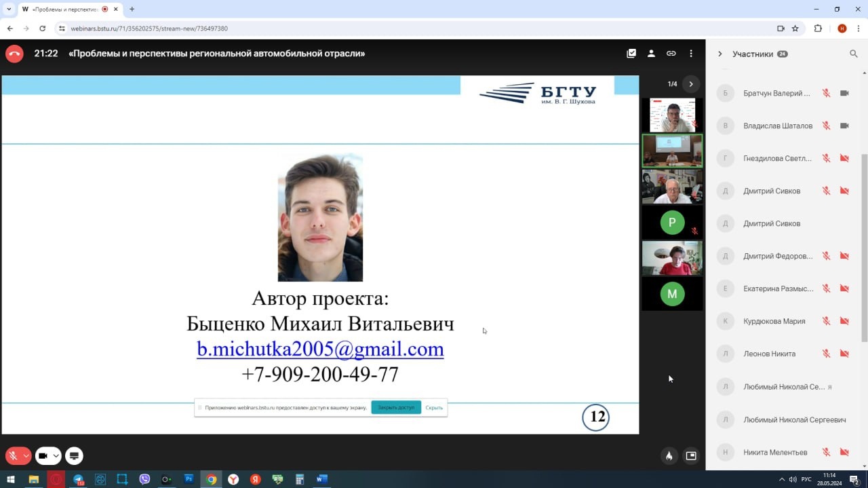868x488 pixels.
Task: Click Закрыть доступ to stop sharing
Action: coord(396,407)
